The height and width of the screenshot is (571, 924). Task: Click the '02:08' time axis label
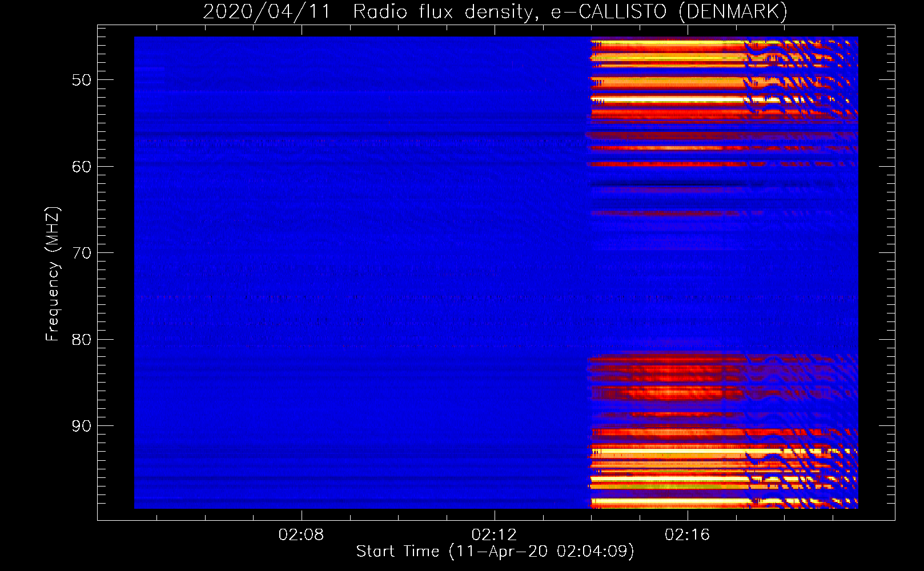pos(301,534)
